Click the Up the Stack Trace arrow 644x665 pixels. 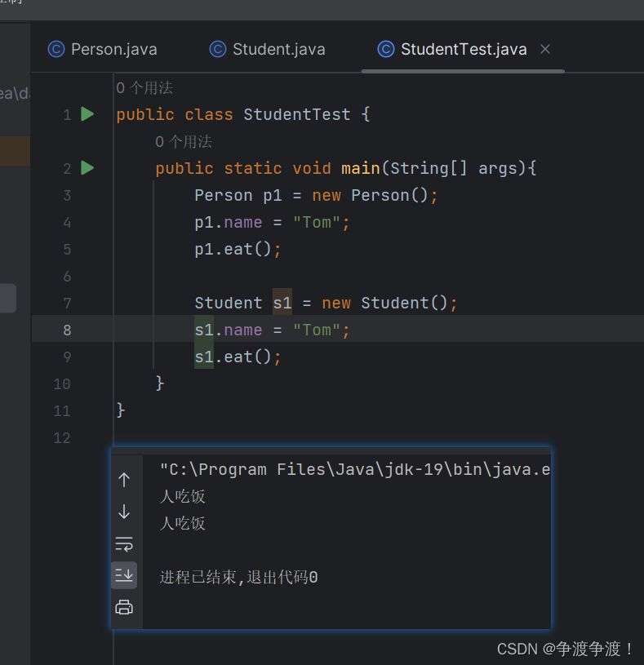click(x=123, y=481)
